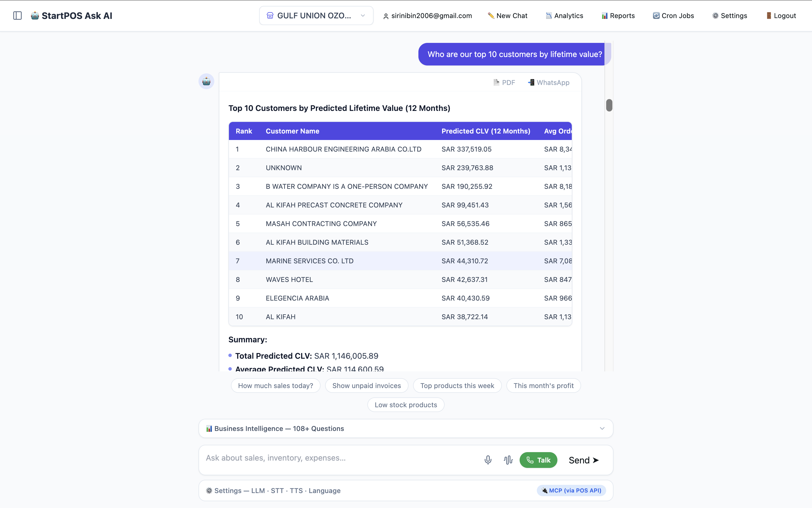812x508 pixels.
Task: Click the Cron Jobs refresh icon
Action: [656, 16]
